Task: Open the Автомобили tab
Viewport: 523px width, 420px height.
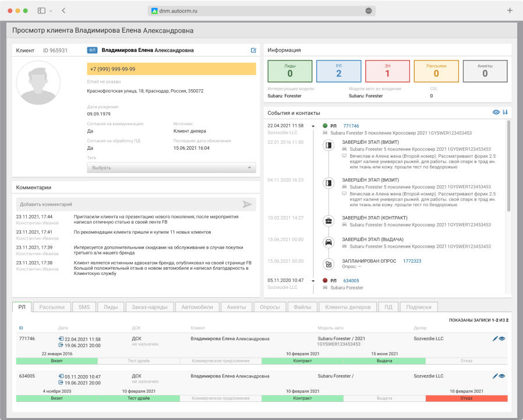Action: (197, 307)
